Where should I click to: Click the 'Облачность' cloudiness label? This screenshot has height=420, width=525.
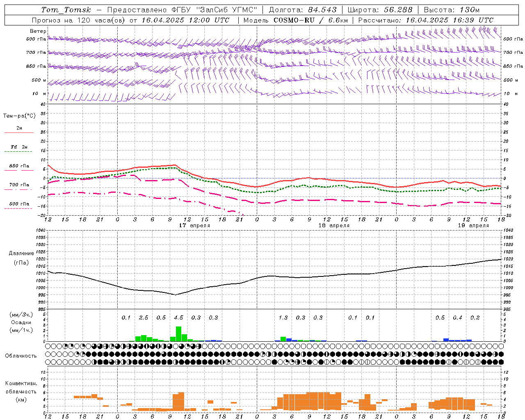(21, 356)
